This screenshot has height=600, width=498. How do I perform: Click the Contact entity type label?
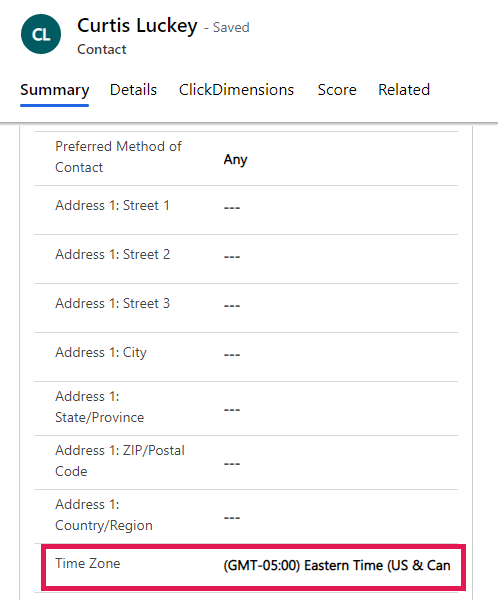(101, 49)
